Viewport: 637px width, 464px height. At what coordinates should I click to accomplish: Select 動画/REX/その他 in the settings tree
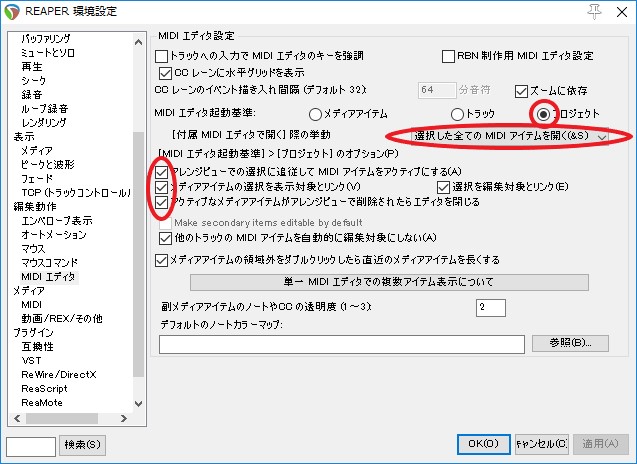point(62,319)
